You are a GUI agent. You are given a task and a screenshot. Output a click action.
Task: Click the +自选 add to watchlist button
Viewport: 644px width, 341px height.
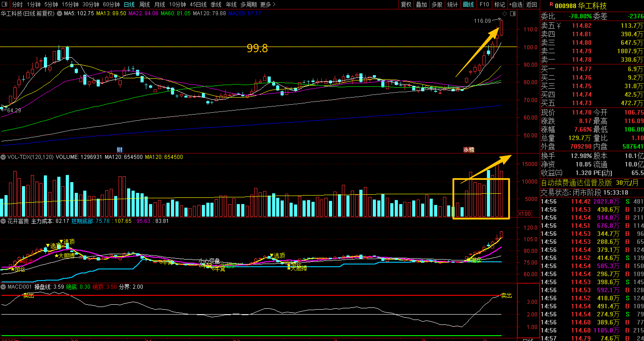[x=516, y=4]
